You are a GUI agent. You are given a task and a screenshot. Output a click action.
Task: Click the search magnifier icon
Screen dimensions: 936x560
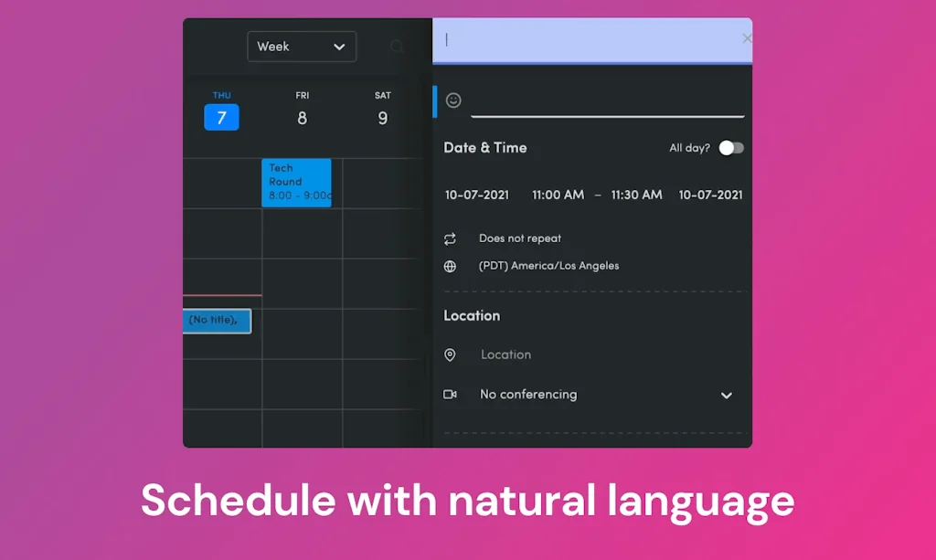tap(397, 47)
